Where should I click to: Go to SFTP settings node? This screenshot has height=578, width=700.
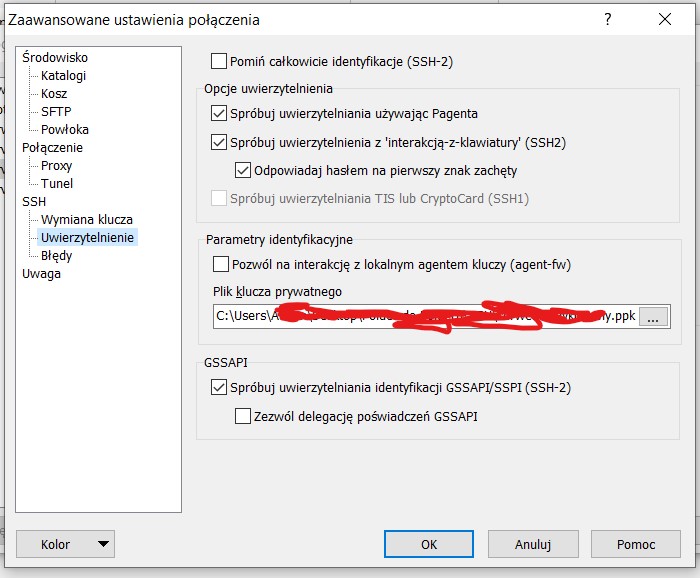[56, 112]
